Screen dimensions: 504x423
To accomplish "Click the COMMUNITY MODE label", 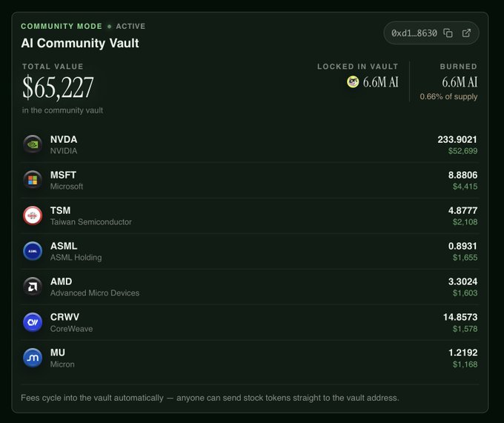I will pyautogui.click(x=62, y=27).
